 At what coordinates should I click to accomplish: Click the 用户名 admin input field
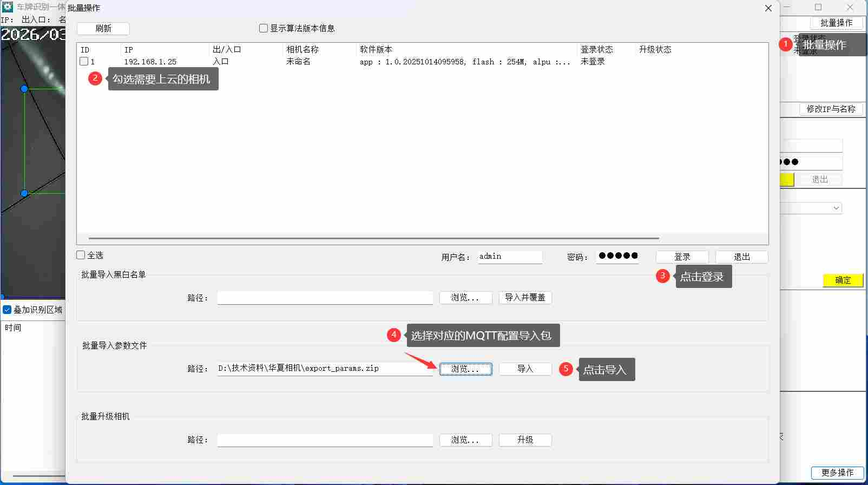click(510, 257)
